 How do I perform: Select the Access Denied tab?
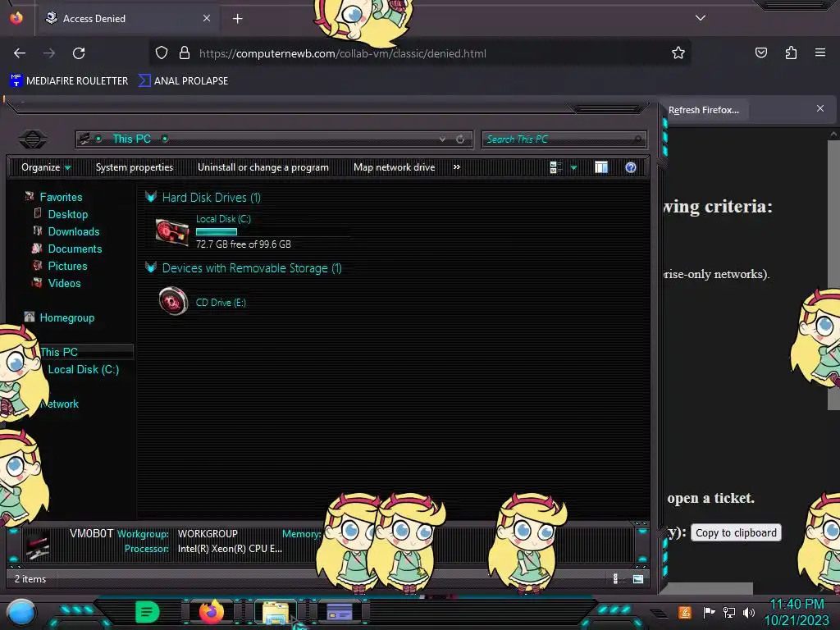129,18
